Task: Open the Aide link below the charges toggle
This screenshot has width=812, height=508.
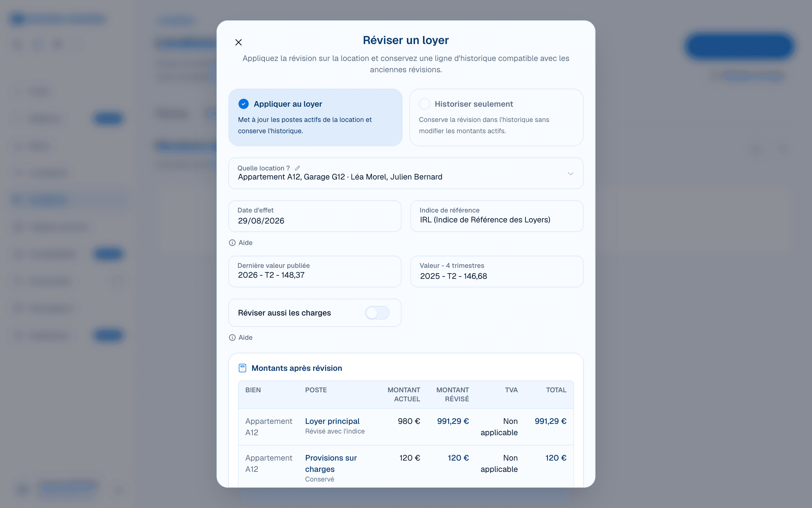Action: click(x=241, y=337)
